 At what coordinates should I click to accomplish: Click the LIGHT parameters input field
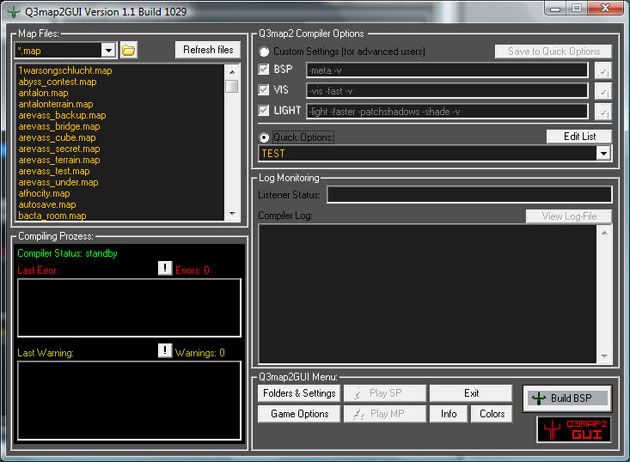point(447,111)
